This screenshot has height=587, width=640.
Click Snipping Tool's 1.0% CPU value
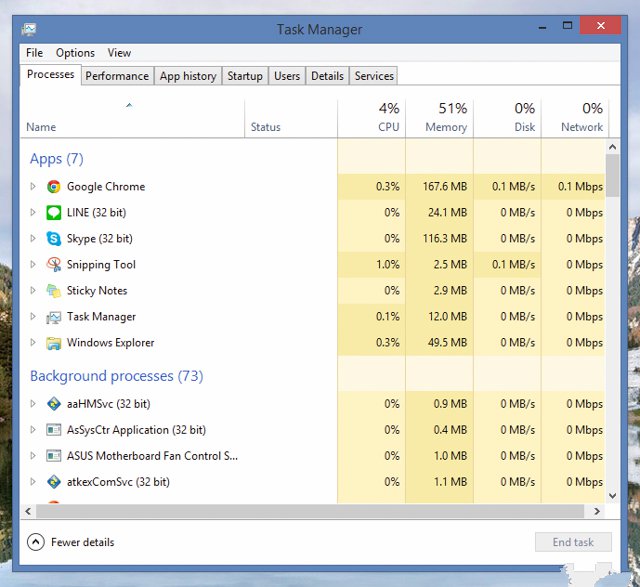[x=388, y=265]
